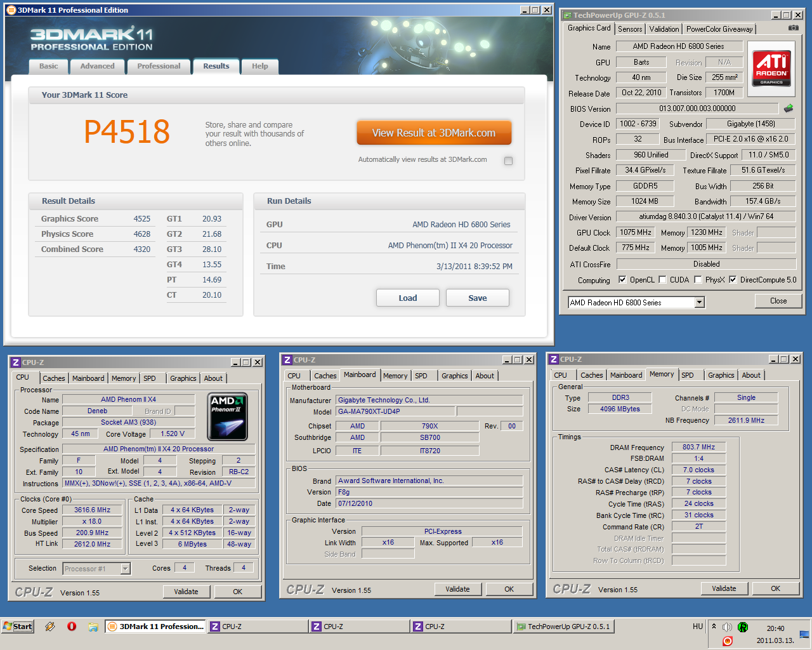Click the Start button on taskbar
Screen dimensions: 812x650
click(18, 627)
